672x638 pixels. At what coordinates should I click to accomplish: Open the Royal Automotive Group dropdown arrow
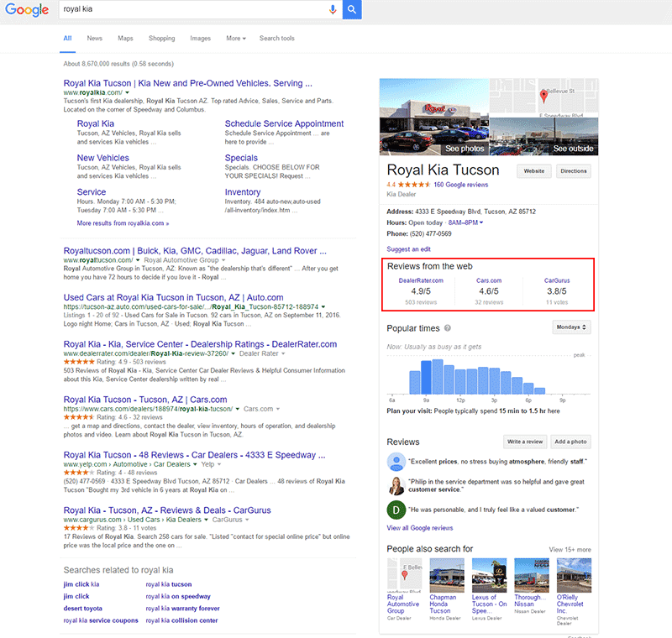pyautogui.click(x=223, y=260)
